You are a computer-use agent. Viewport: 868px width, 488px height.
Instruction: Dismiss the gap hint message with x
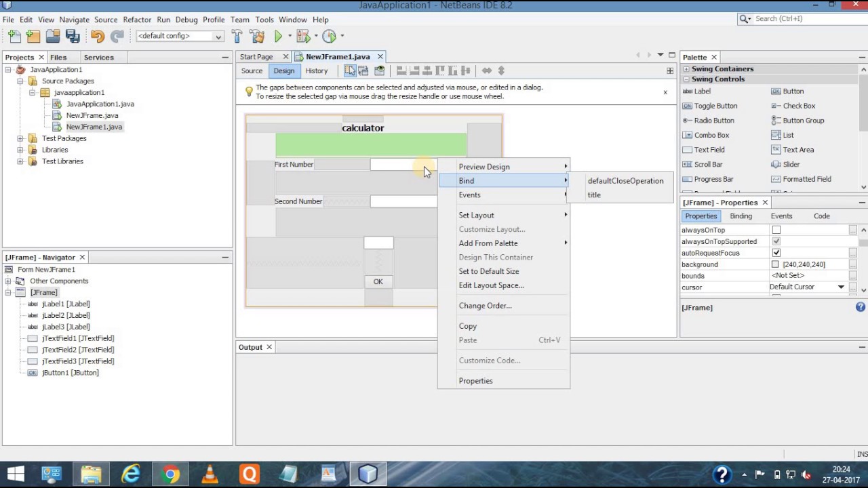click(x=665, y=92)
